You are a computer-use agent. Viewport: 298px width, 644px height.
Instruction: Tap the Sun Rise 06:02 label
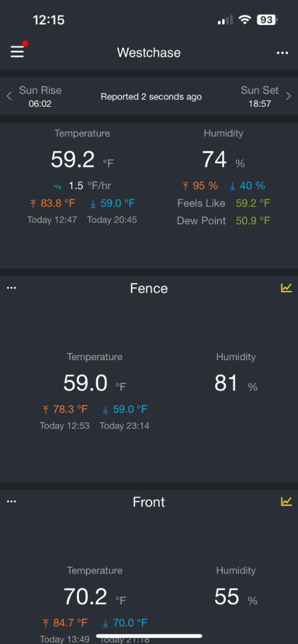[x=40, y=97]
